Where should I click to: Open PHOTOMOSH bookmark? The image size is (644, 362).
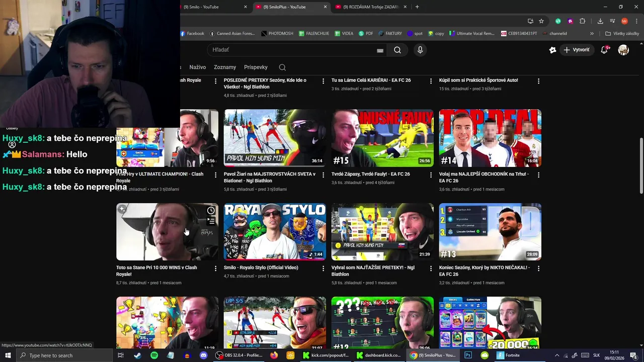pos(277,34)
